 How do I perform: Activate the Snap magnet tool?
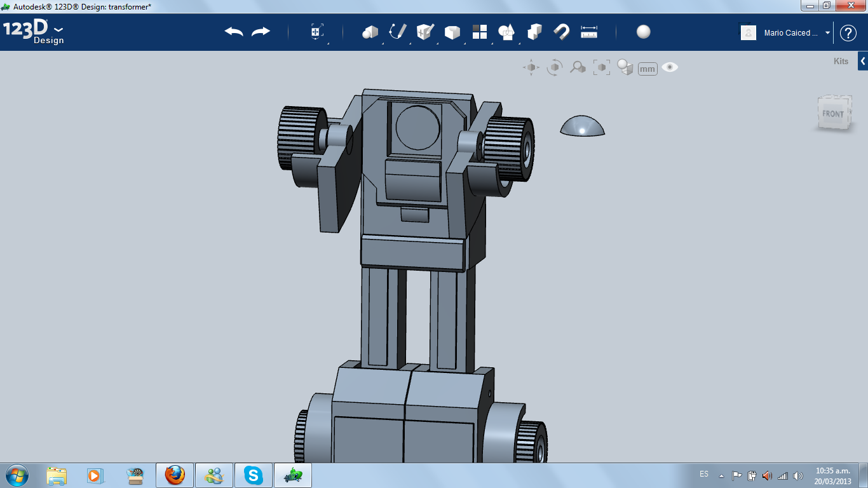click(x=561, y=32)
